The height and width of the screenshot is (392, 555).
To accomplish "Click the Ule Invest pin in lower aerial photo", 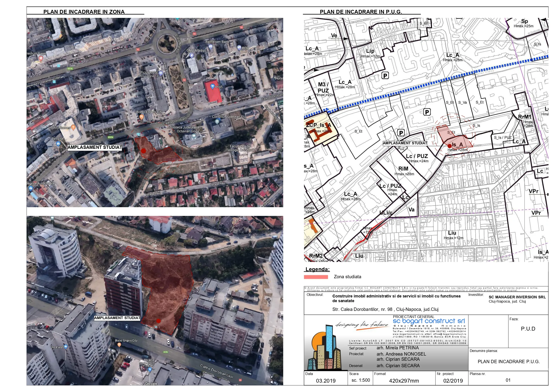I will coord(66,347).
